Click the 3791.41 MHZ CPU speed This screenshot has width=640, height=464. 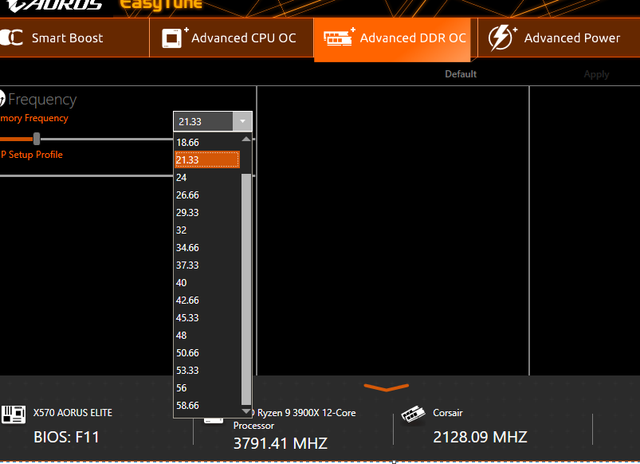point(280,444)
